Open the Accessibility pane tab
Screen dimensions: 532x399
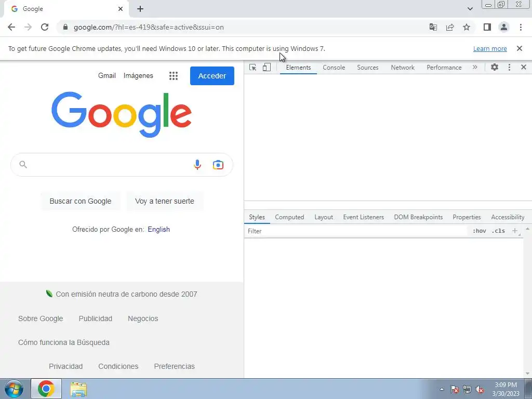[x=508, y=217]
